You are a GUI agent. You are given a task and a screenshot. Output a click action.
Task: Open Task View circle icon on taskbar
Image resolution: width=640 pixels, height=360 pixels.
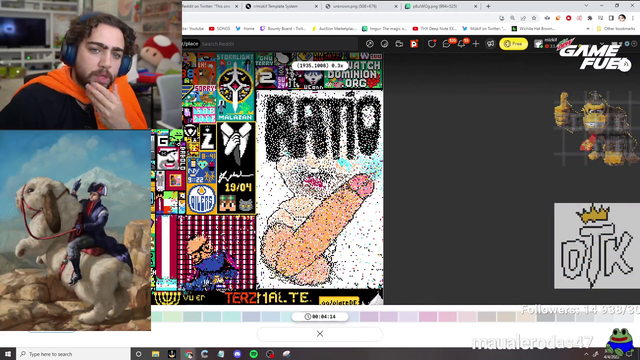pyautogui.click(x=138, y=354)
